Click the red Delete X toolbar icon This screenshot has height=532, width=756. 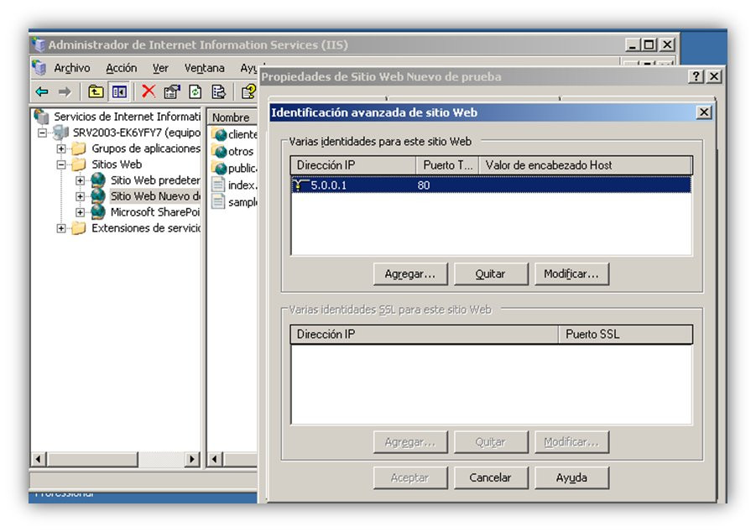149,91
